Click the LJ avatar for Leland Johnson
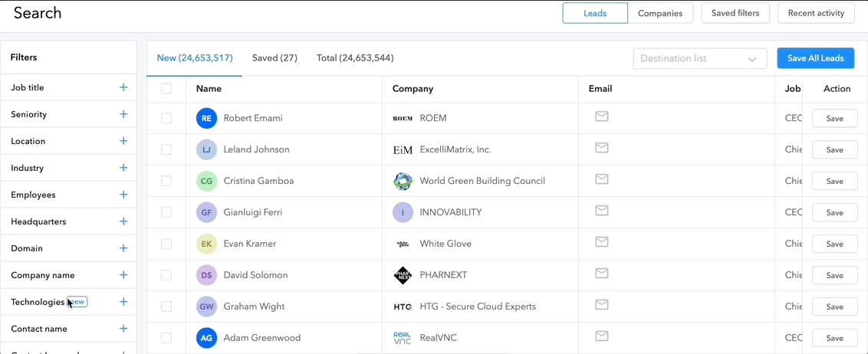 [206, 149]
